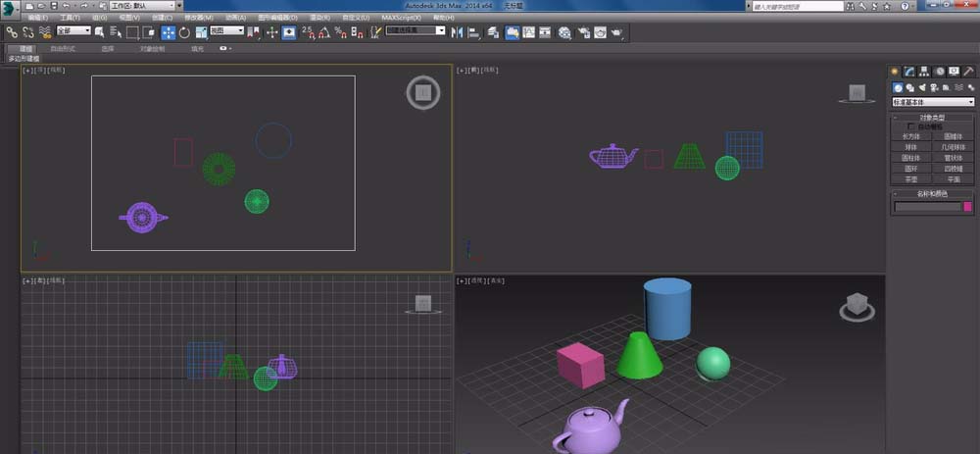Image resolution: width=980 pixels, height=454 pixels.
Task: Open the 3ds Max application menu button
Action: [x=10, y=9]
